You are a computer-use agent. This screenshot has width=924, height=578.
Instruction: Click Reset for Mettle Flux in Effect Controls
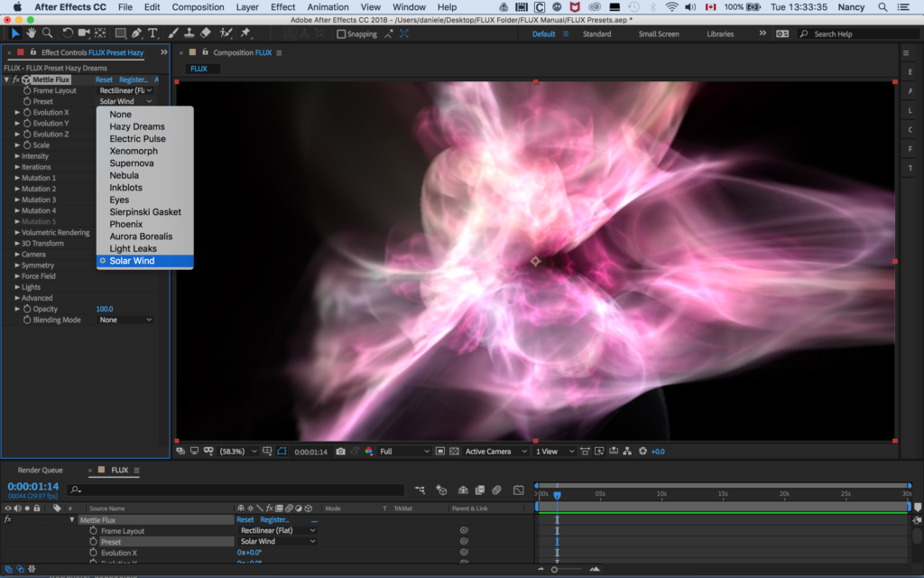[104, 79]
